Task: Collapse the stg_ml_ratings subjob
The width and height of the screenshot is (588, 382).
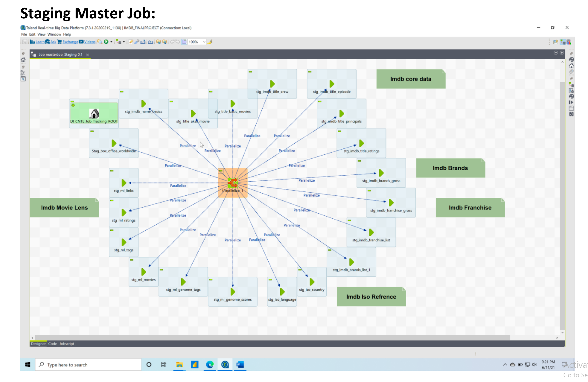Action: pyautogui.click(x=112, y=200)
